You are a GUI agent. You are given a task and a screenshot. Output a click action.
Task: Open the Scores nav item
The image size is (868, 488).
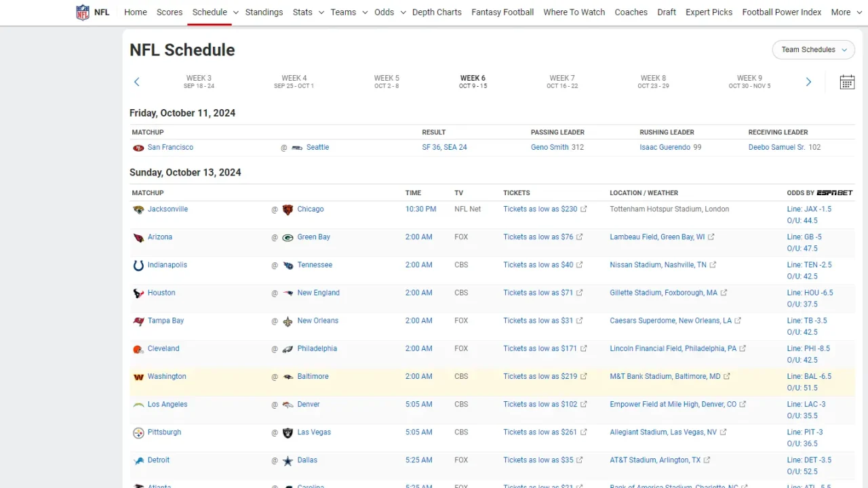click(170, 12)
